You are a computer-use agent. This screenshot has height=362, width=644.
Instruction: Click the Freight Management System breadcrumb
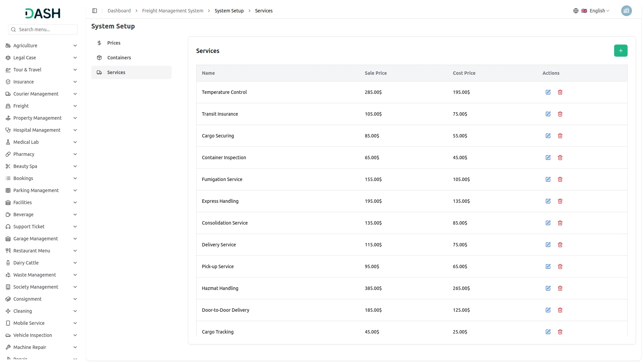172,10
